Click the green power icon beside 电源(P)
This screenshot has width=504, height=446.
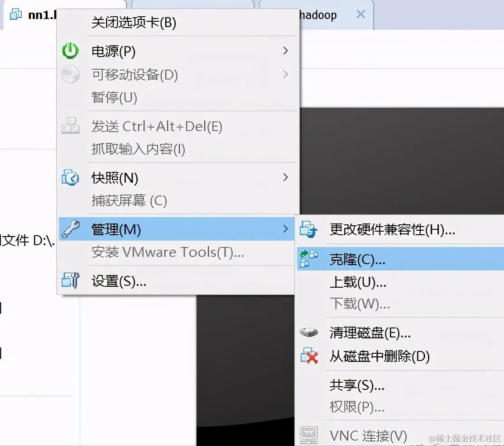click(70, 51)
